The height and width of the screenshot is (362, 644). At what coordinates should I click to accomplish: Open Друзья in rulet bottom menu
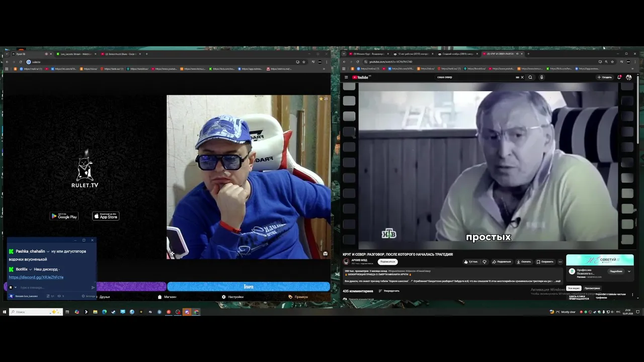105,297
